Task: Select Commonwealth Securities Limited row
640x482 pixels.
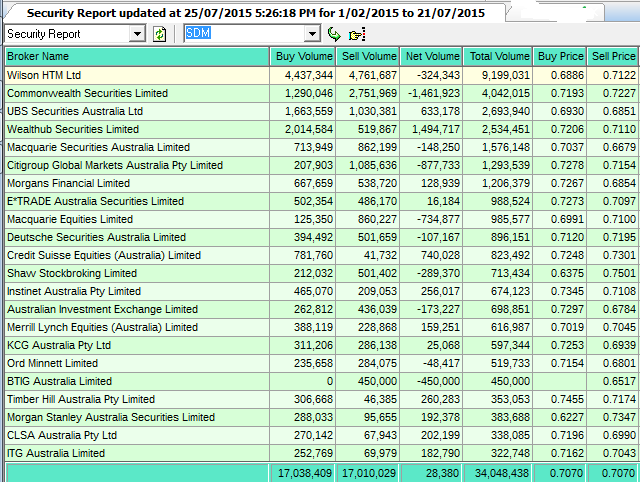Action: [322, 93]
